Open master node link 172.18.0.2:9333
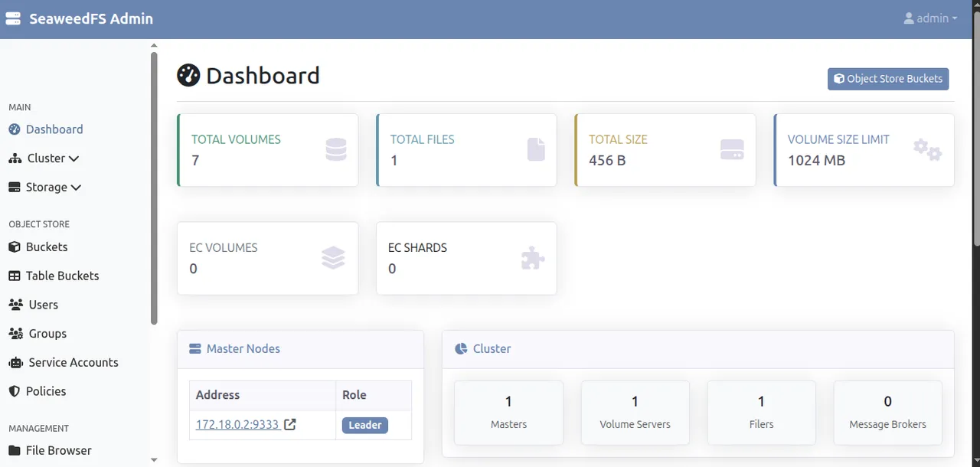 pyautogui.click(x=237, y=425)
